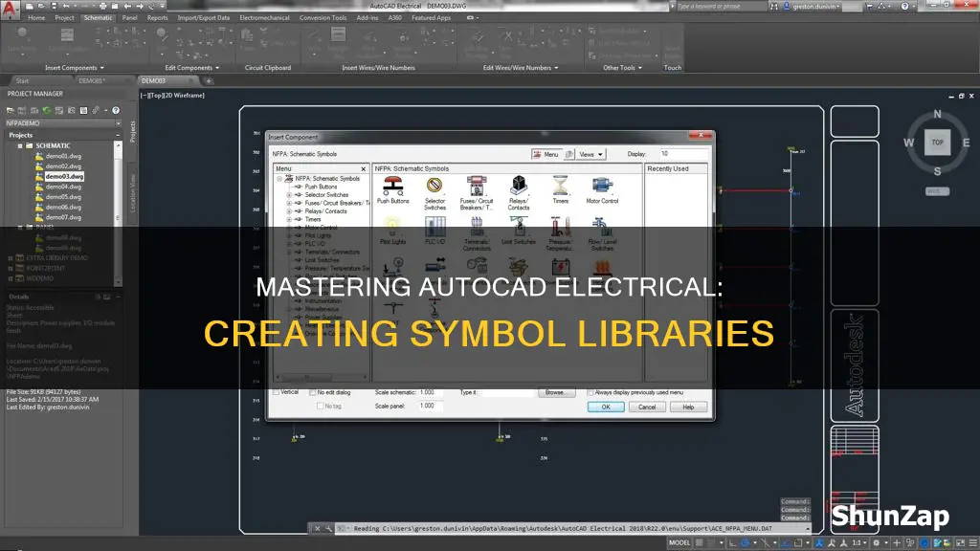This screenshot has height=551, width=980.
Task: Close the Menu tree pane
Action: [x=363, y=168]
